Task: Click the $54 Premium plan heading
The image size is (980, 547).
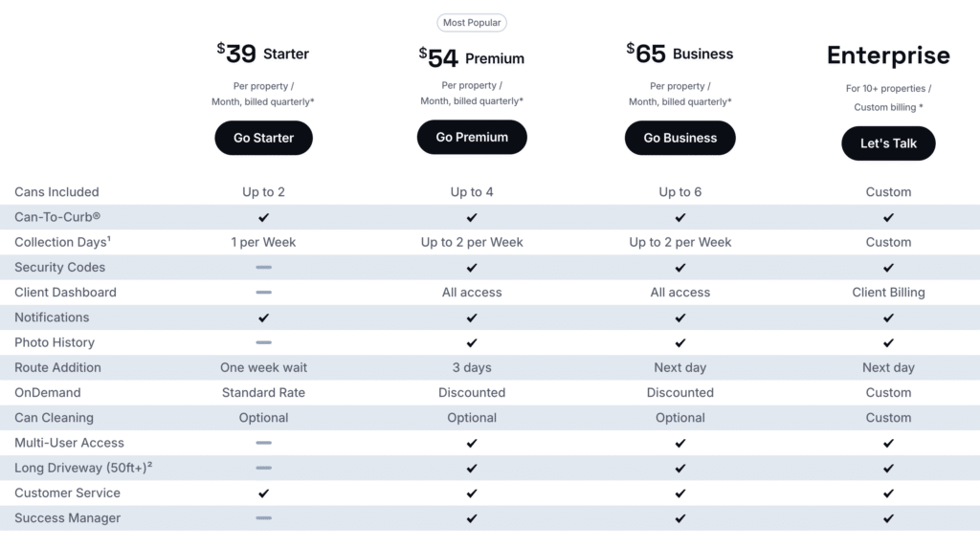Action: click(472, 58)
